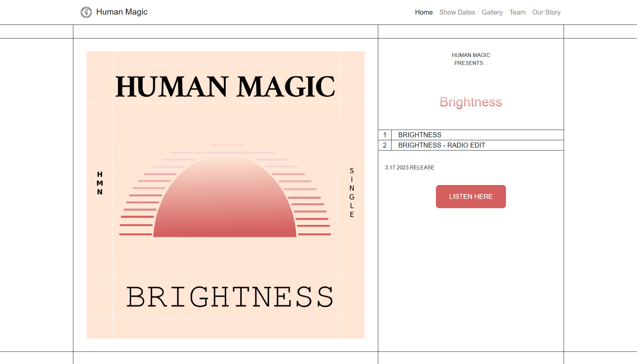
Task: Click the LISTEN HERE button
Action: coord(471,197)
